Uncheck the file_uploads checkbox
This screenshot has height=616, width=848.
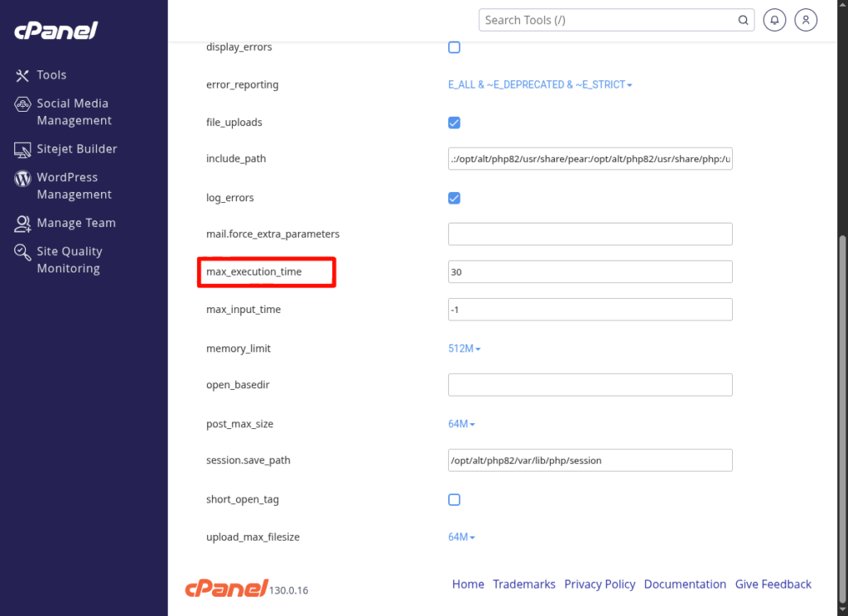(x=454, y=123)
